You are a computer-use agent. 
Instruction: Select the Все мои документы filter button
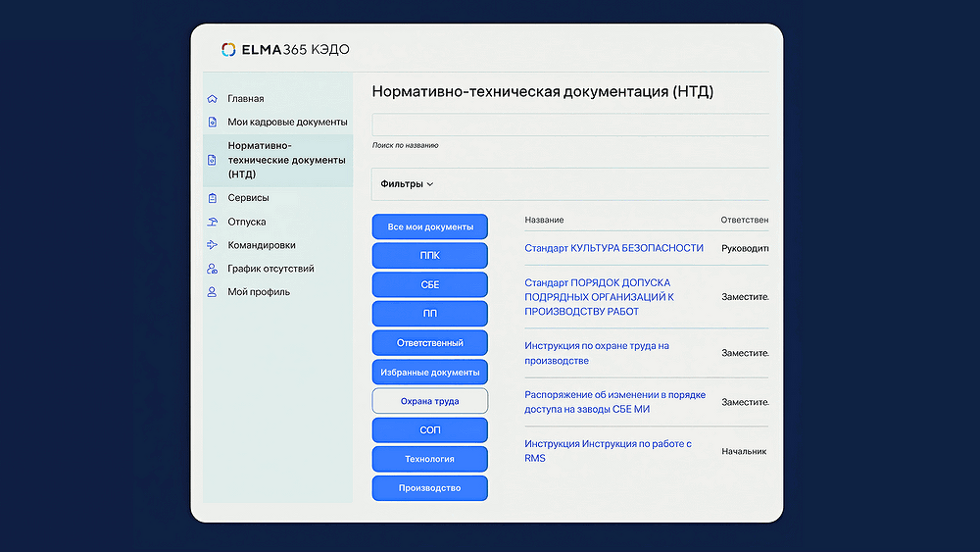tap(429, 226)
